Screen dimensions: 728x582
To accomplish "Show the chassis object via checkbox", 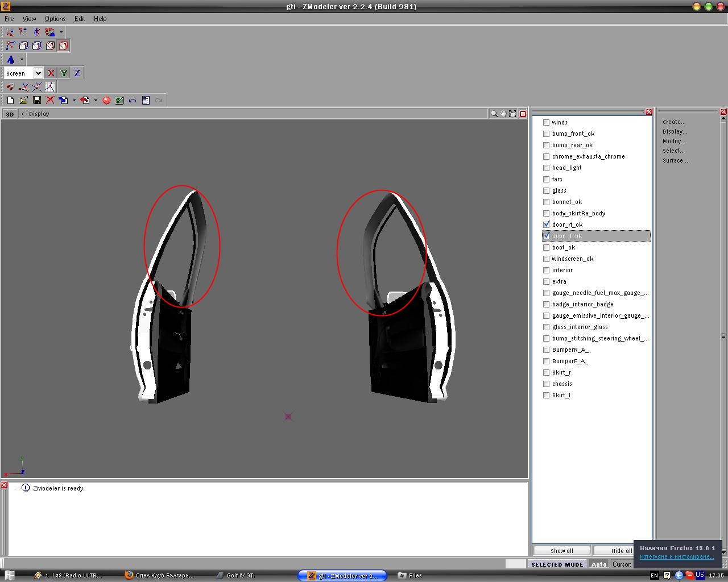I will 546,384.
